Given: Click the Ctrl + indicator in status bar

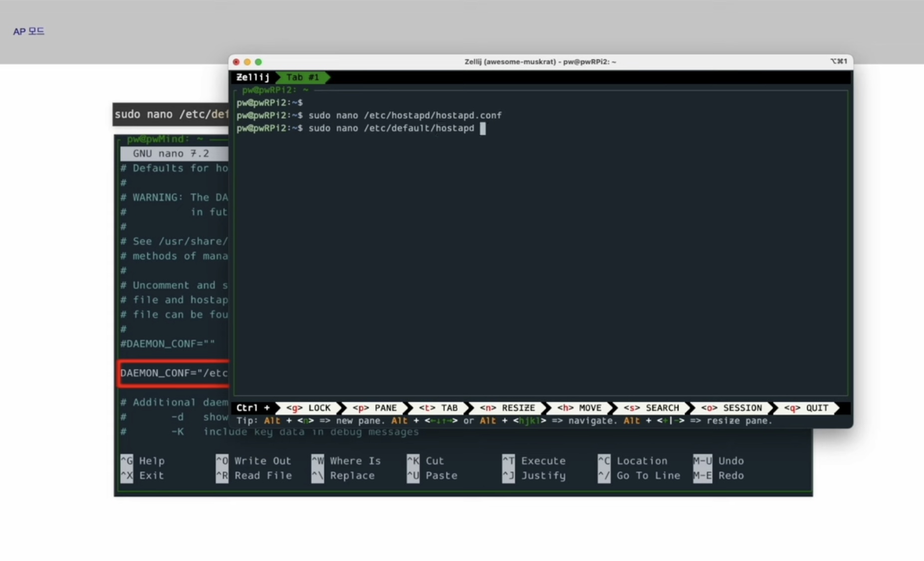Looking at the screenshot, I should click(253, 408).
